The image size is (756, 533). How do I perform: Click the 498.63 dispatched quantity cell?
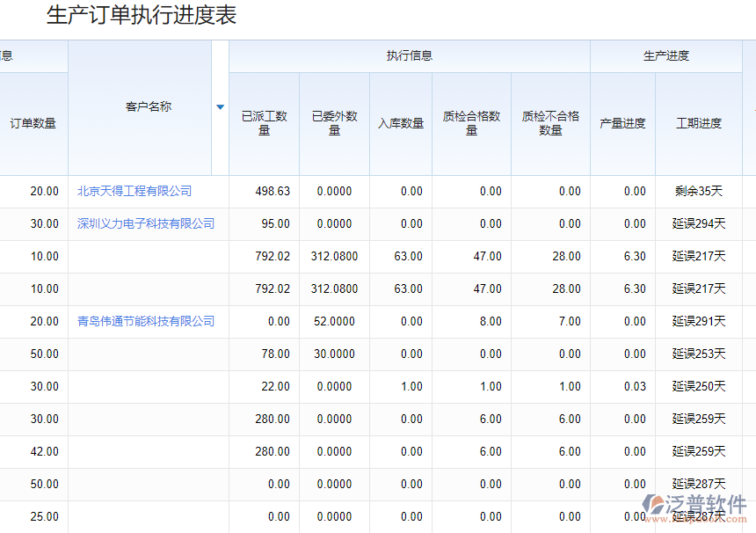(x=273, y=191)
